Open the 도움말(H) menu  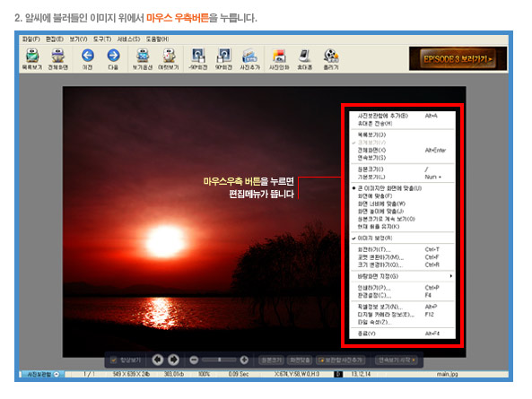157,39
